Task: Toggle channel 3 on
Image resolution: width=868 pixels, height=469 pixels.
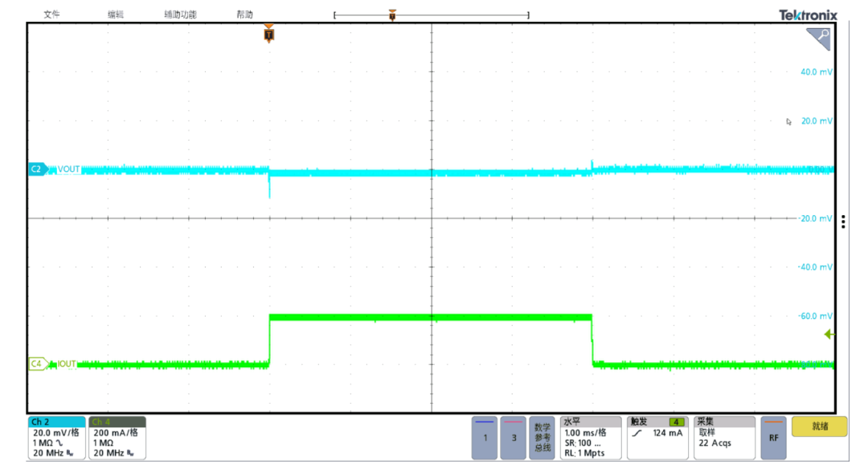Action: 514,438
